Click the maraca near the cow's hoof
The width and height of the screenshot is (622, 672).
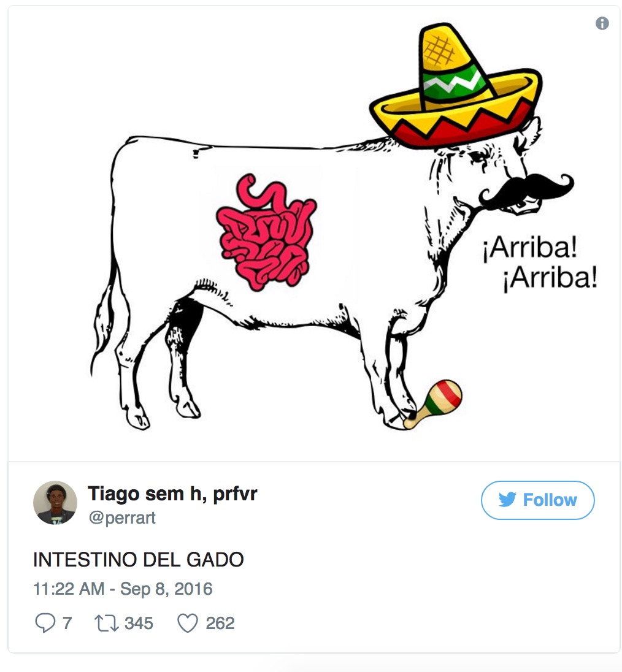(x=433, y=404)
